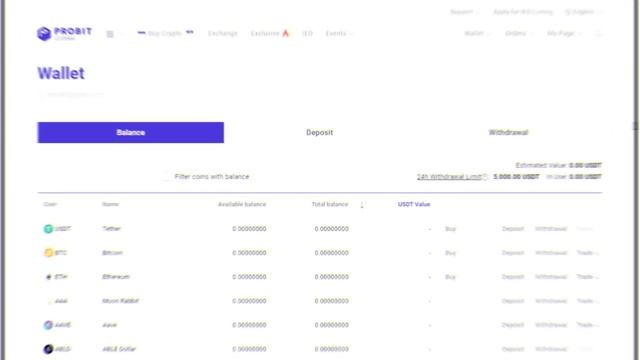This screenshot has width=640, height=360.
Task: Click Withdrawal in the Bitcoin row
Action: point(551,253)
